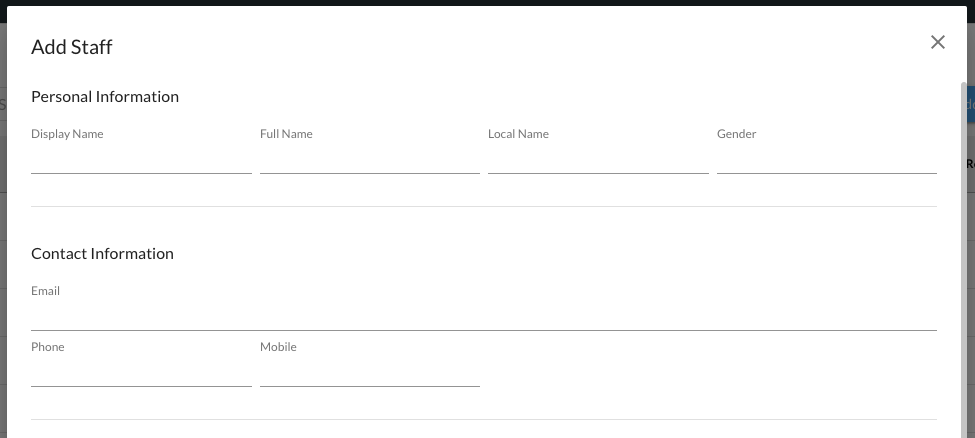Click the Display Name input field
Screen dimensions: 975x438
[141, 160]
